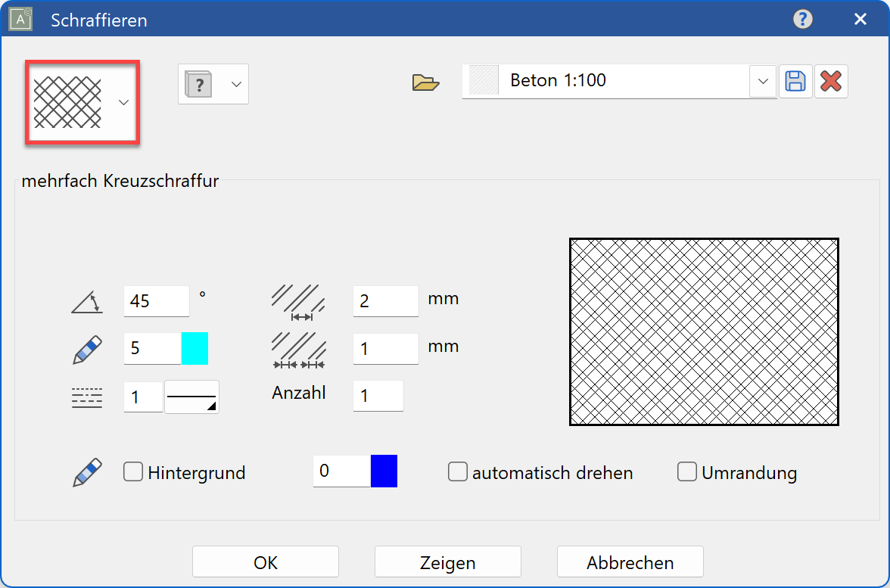Click the hatch line spacing icon
This screenshot has width=890, height=588.
click(298, 300)
